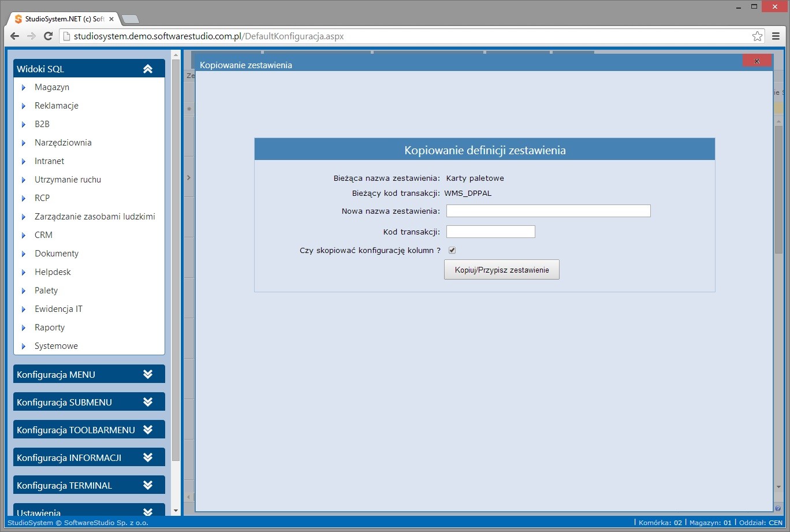The width and height of the screenshot is (790, 532).
Task: Expand the Konfiguracja TOOLBARMENU panel
Action: coord(148,430)
